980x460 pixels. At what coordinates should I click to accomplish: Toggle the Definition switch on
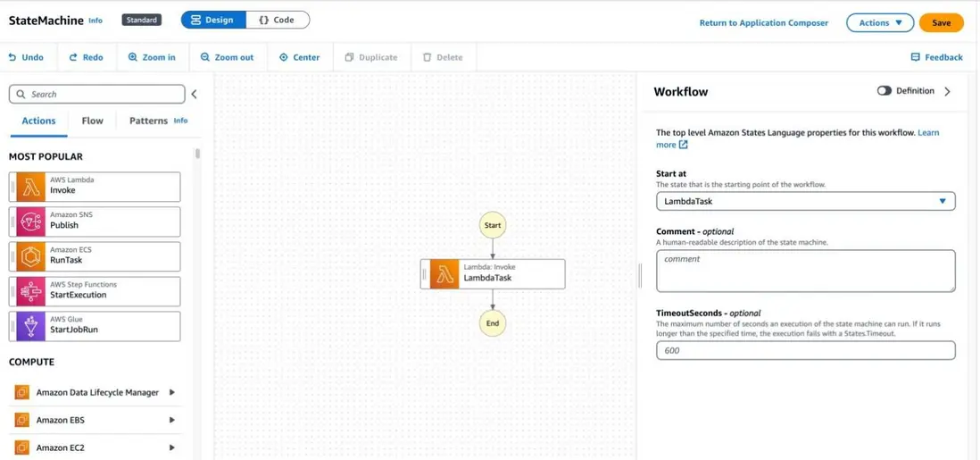pyautogui.click(x=884, y=91)
